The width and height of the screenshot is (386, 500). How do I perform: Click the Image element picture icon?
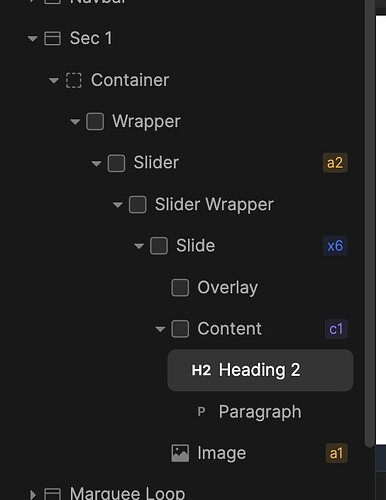click(x=180, y=453)
